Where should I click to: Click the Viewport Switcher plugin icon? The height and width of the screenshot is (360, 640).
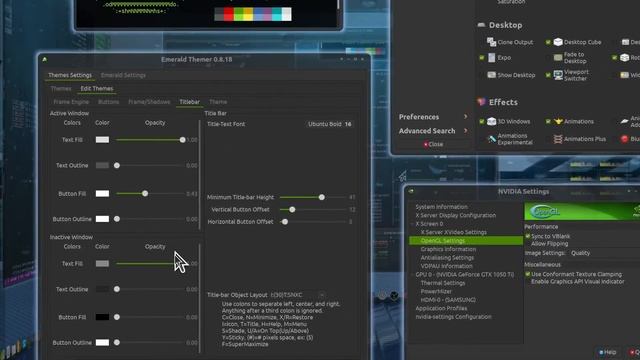coord(558,75)
